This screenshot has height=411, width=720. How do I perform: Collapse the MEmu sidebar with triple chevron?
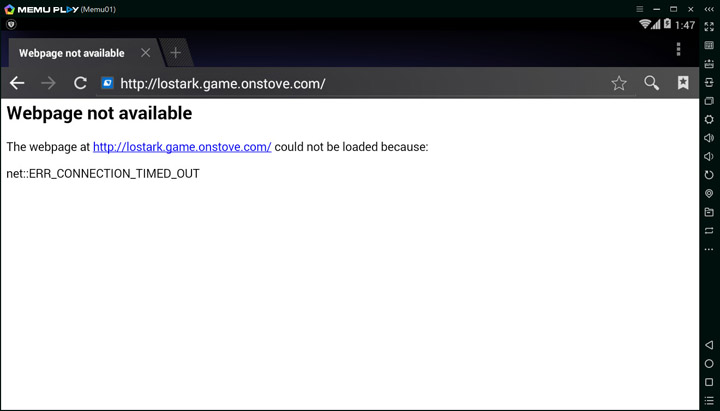(x=709, y=9)
